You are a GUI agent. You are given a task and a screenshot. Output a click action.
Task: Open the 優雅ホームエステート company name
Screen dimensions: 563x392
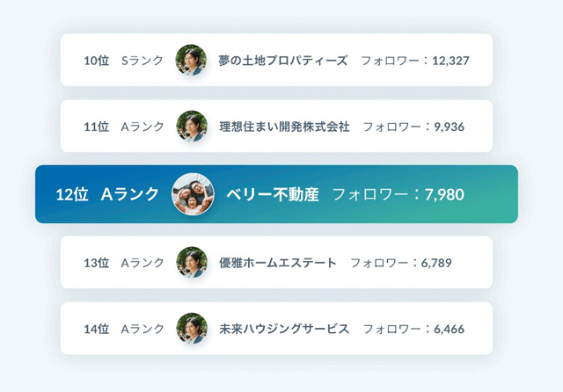point(278,263)
